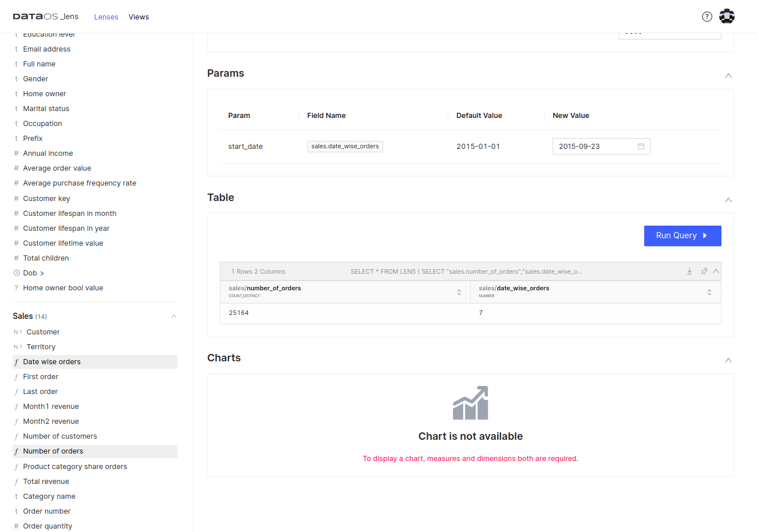Screen dimensions: 757x532
Task: Click the DataOS _lens logo
Action: 46,17
